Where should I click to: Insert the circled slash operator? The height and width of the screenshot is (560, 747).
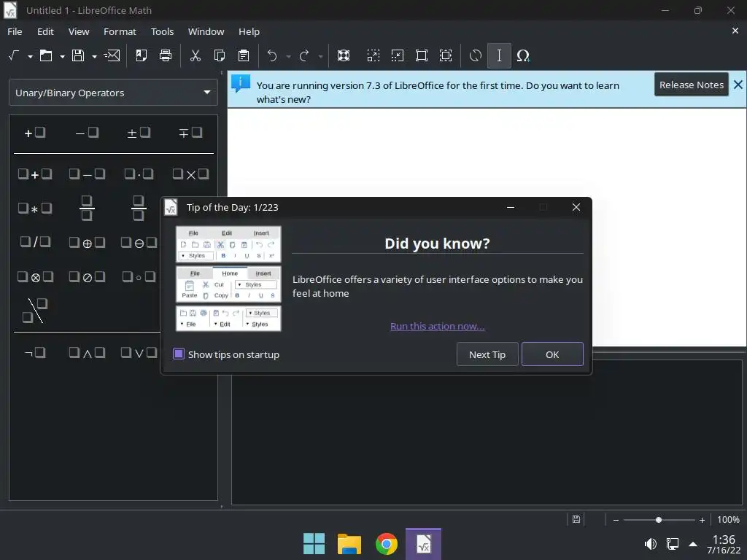click(87, 277)
